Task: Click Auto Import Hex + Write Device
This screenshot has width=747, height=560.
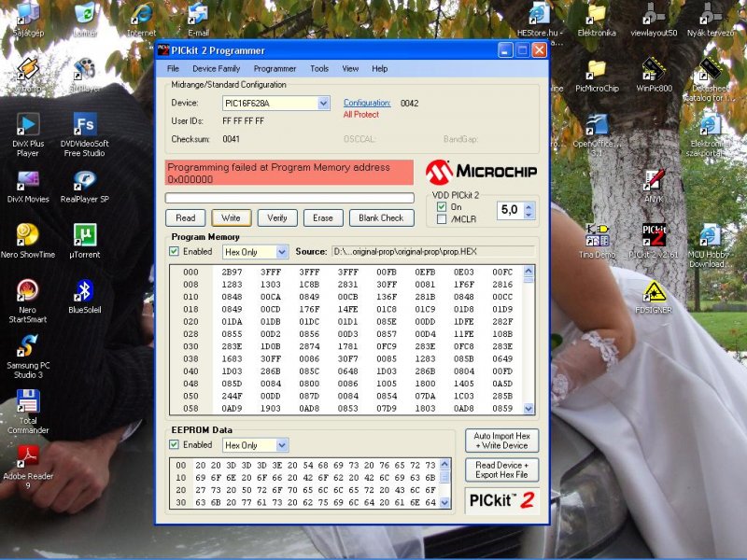Action: (x=501, y=441)
